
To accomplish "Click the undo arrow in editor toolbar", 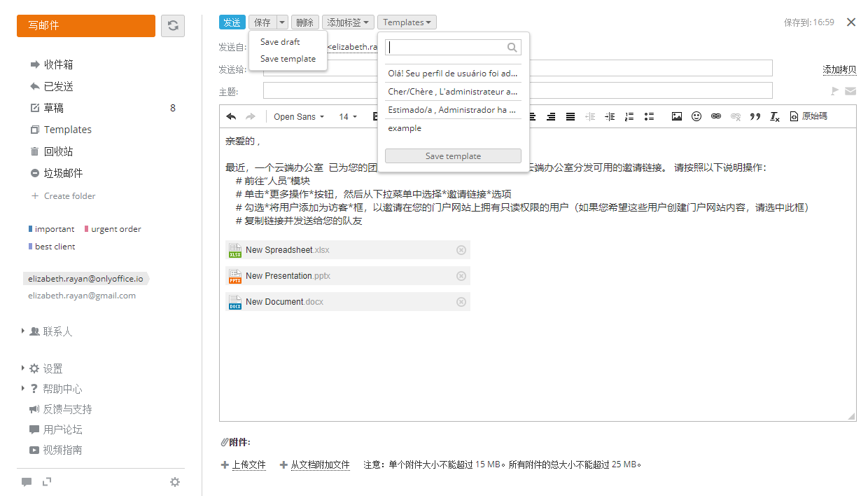I will (231, 117).
